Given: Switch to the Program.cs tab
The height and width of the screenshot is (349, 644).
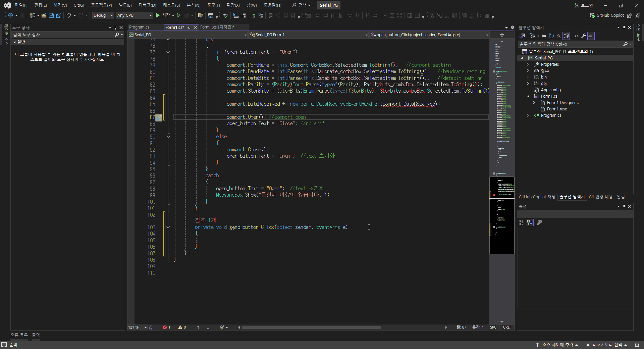Looking at the screenshot, I should [x=139, y=27].
